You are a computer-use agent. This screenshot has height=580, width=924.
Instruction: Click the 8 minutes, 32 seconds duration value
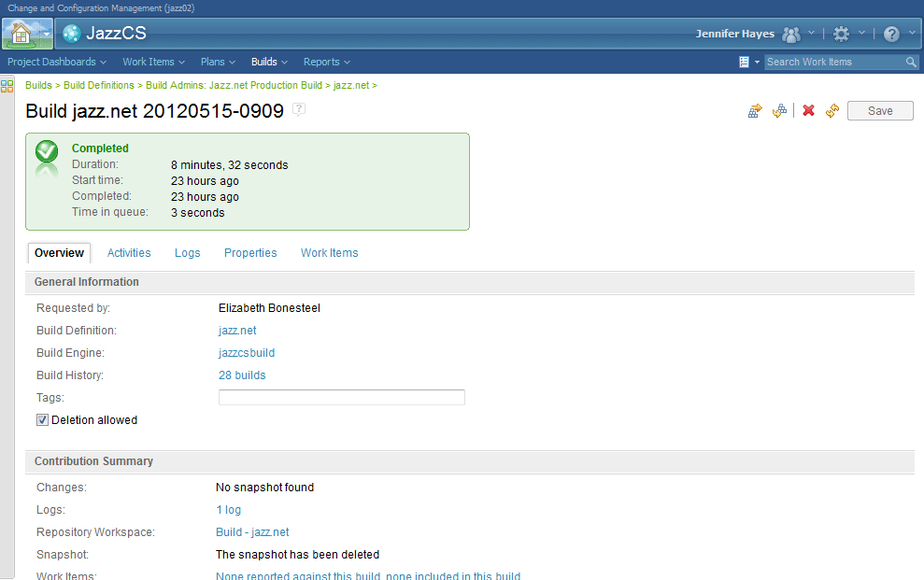pos(229,165)
